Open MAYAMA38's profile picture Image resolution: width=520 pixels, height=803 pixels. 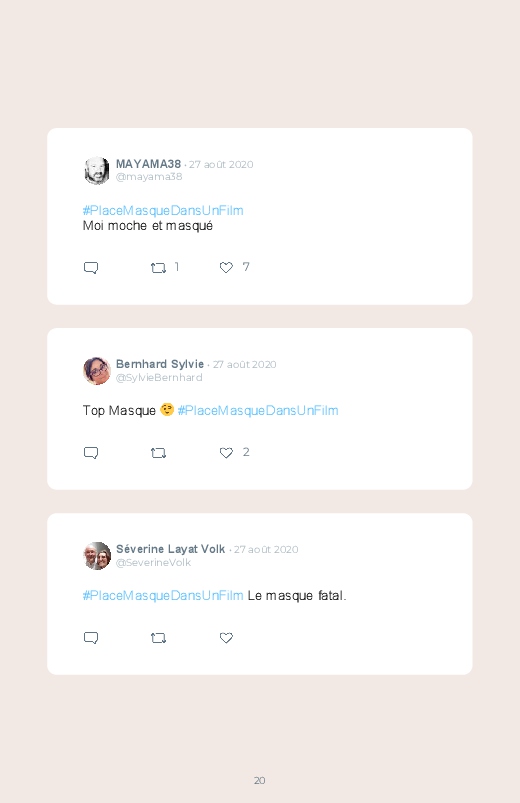click(97, 171)
